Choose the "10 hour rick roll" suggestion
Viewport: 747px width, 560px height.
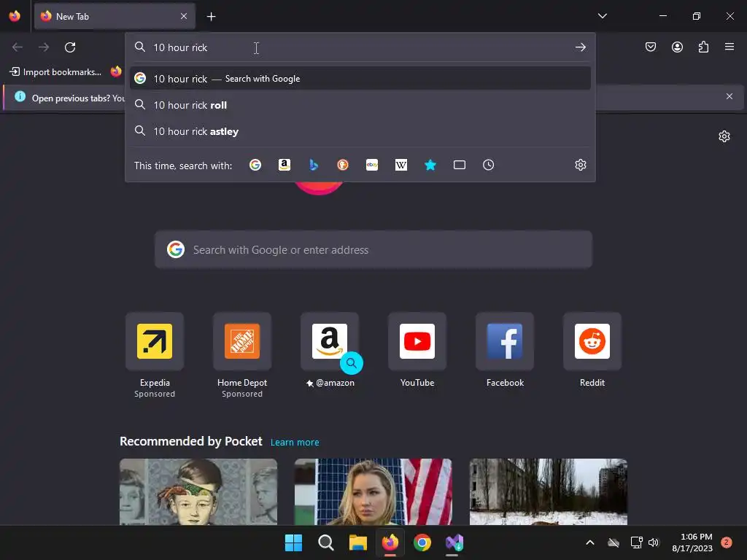360,105
